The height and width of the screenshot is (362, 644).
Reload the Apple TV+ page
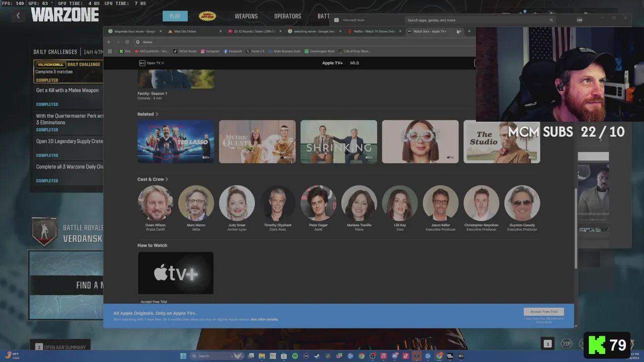[x=127, y=42]
